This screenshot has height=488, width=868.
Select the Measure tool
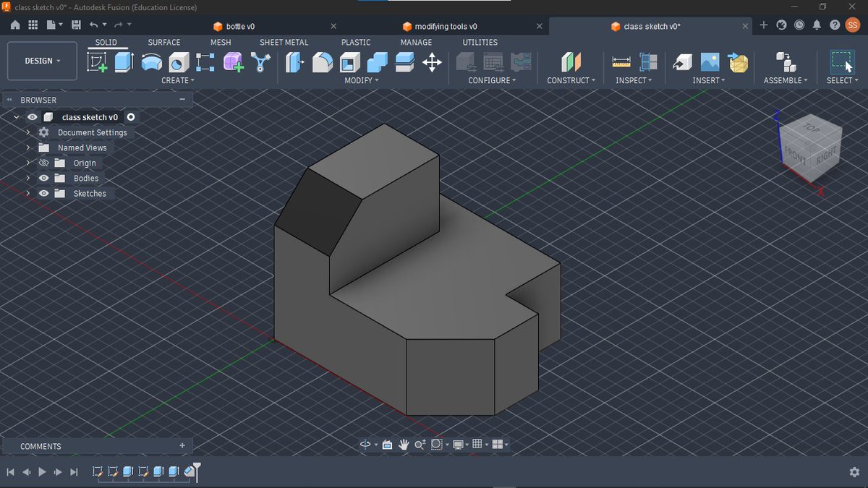(621, 62)
